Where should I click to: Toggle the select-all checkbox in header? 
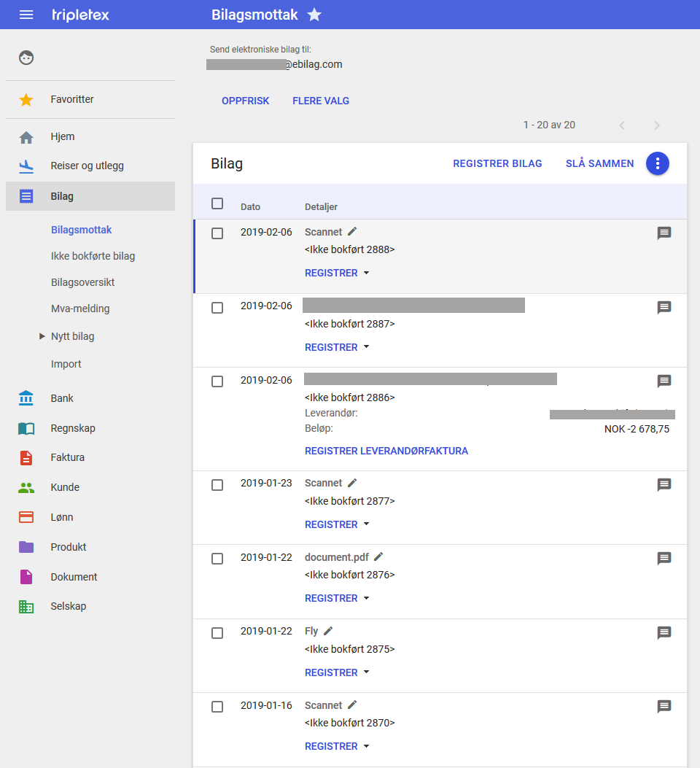(217, 203)
